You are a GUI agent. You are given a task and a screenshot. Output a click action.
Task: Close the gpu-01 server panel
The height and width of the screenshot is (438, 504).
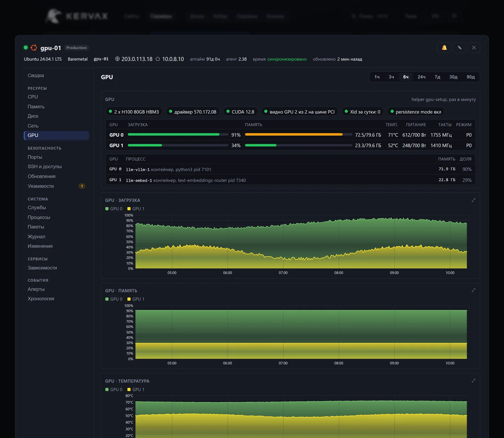474,48
